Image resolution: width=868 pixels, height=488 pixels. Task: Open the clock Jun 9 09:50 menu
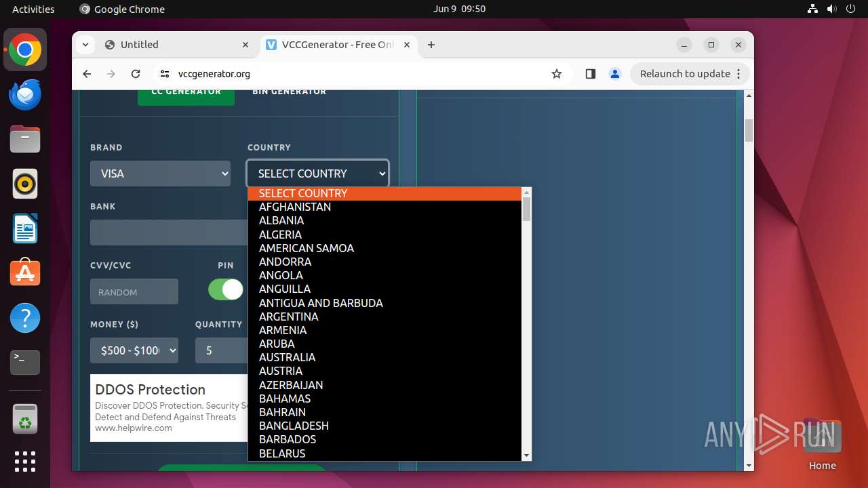[459, 9]
